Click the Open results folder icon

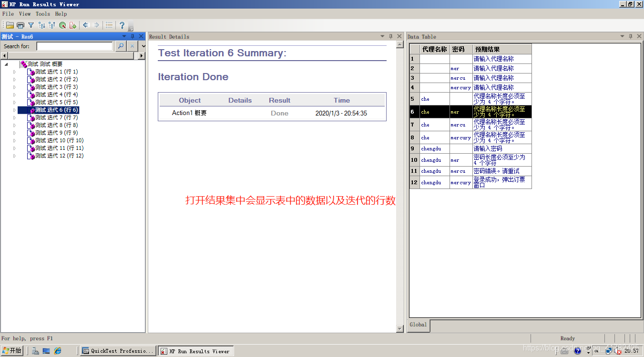(x=10, y=25)
